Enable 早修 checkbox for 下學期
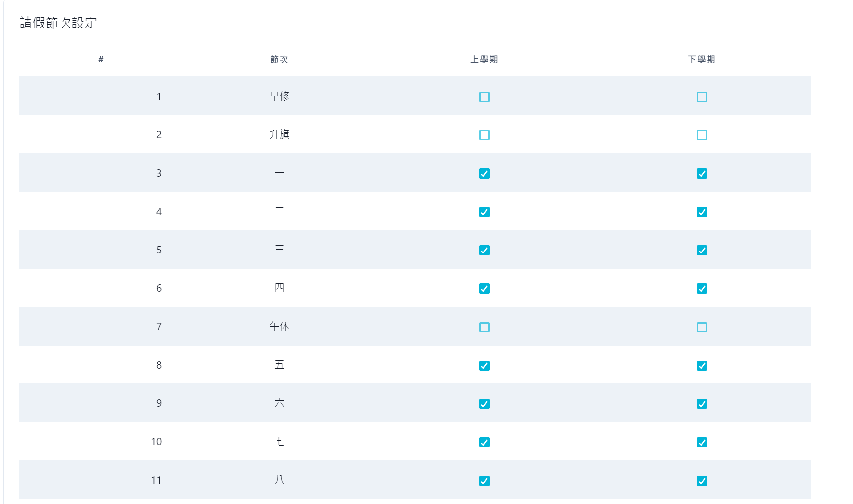Screen dimensions: 853x504 (702, 97)
